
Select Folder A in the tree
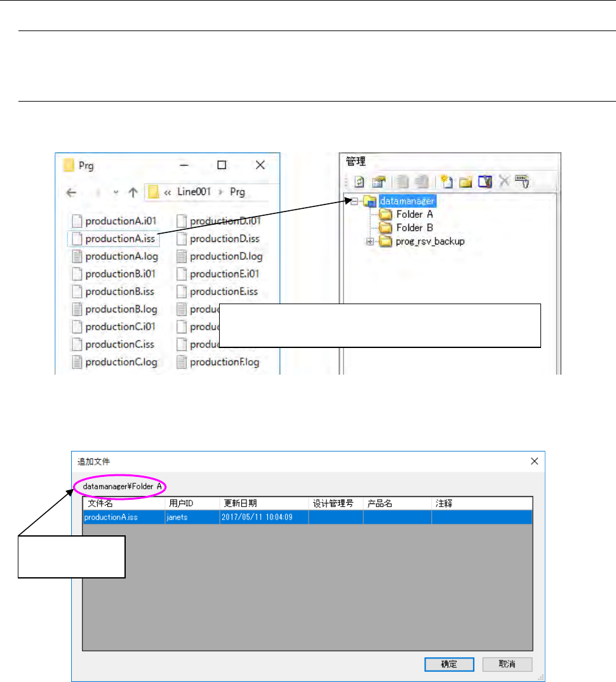pos(415,214)
